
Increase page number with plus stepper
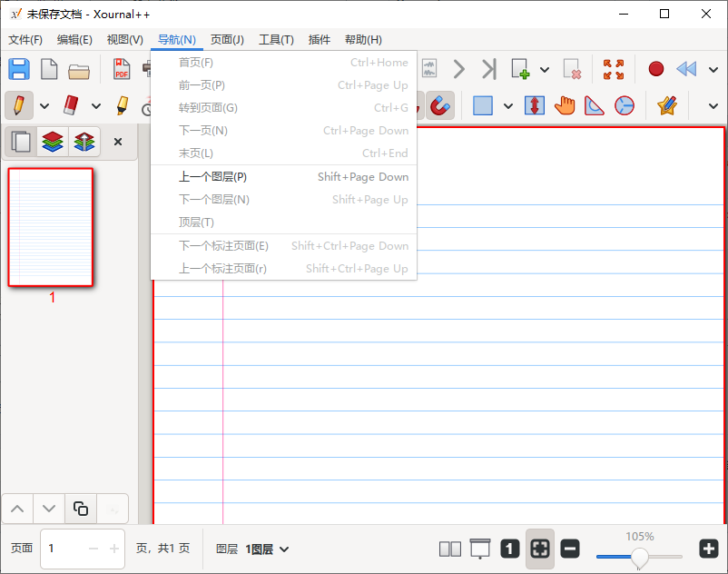[x=114, y=549]
